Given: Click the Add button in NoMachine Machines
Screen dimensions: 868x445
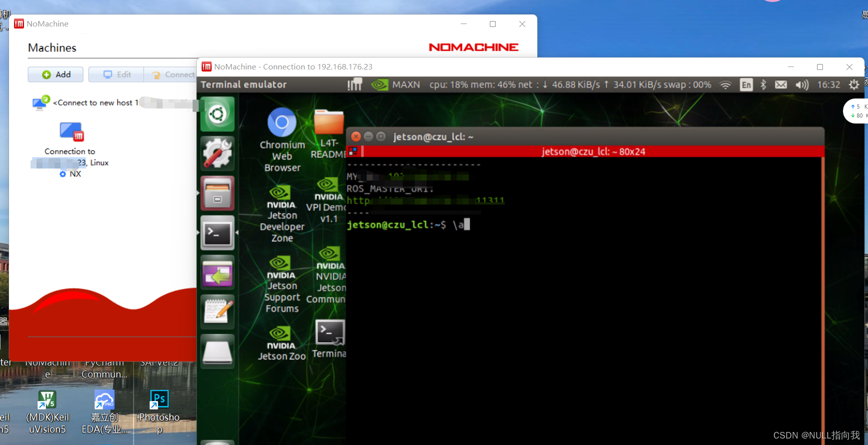Looking at the screenshot, I should pos(56,74).
